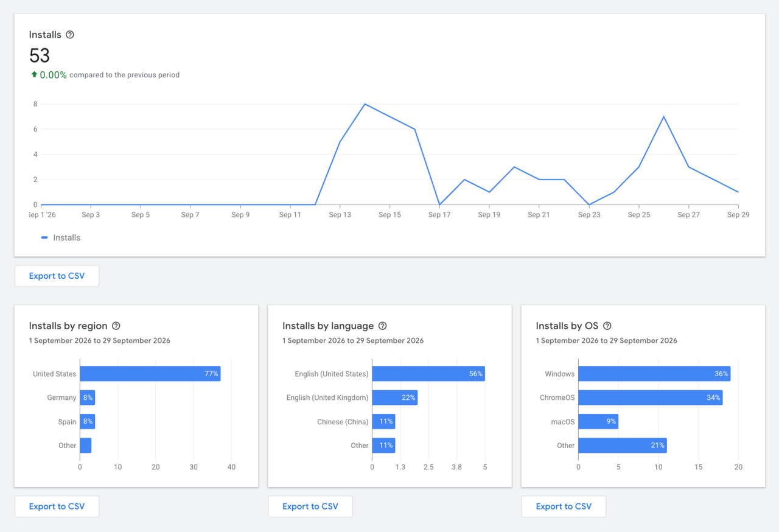
Task: Click Export to CSV under Installs by OS
Action: coord(564,506)
